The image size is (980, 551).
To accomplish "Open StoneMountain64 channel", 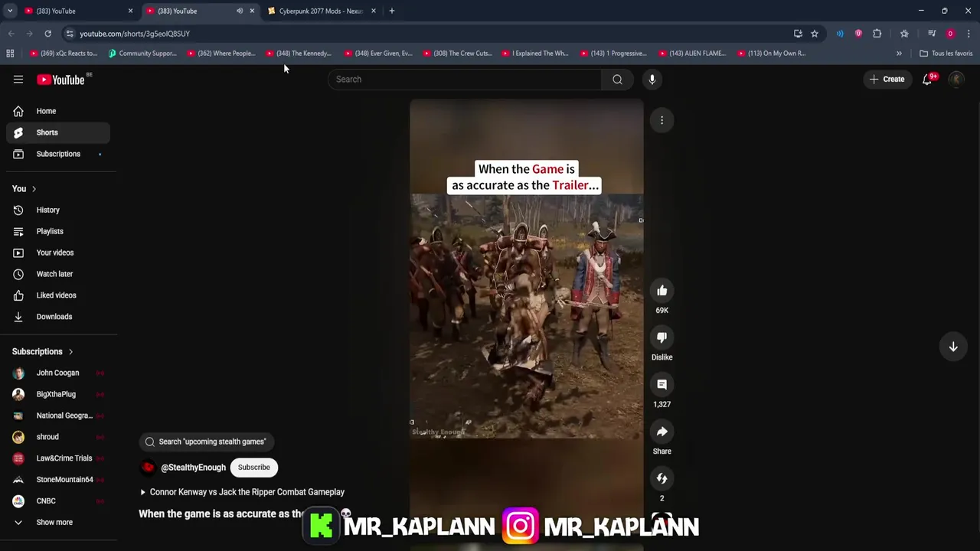I will click(58, 480).
